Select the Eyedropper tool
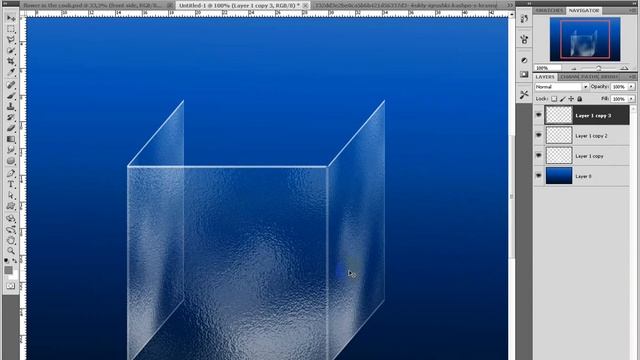 tap(11, 72)
